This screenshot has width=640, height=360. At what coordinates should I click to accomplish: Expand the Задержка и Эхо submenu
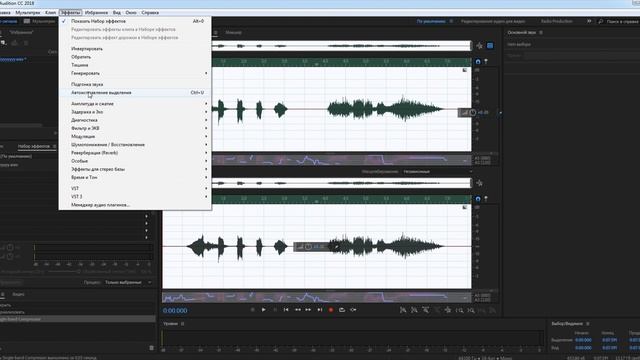pyautogui.click(x=135, y=112)
